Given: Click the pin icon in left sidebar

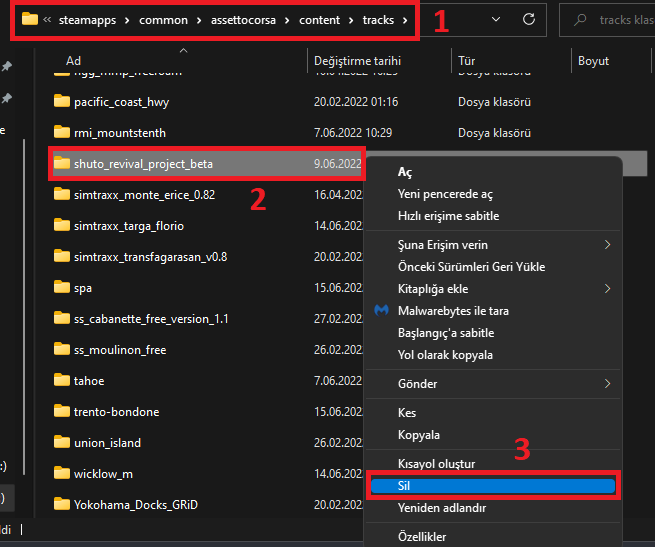Looking at the screenshot, I should pos(7,67).
